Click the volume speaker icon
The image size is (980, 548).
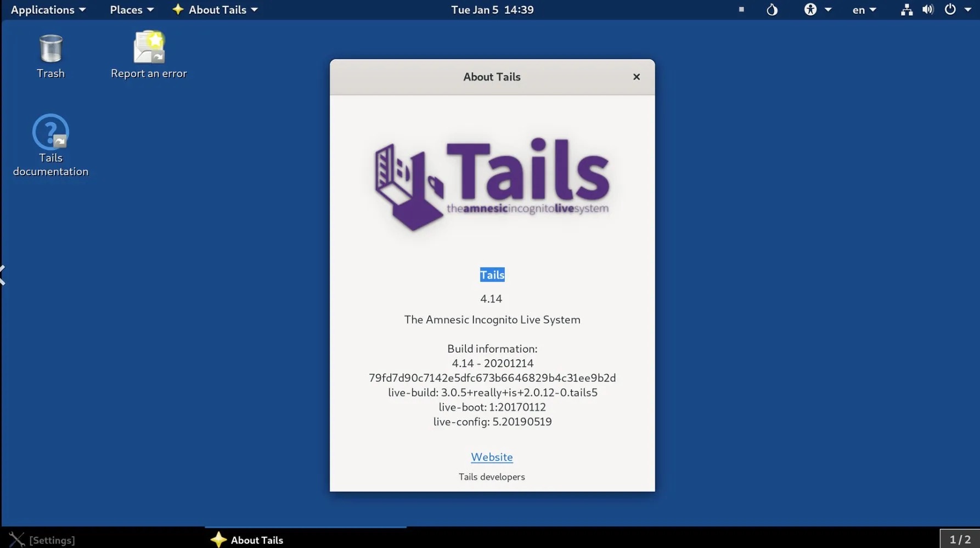(928, 9)
